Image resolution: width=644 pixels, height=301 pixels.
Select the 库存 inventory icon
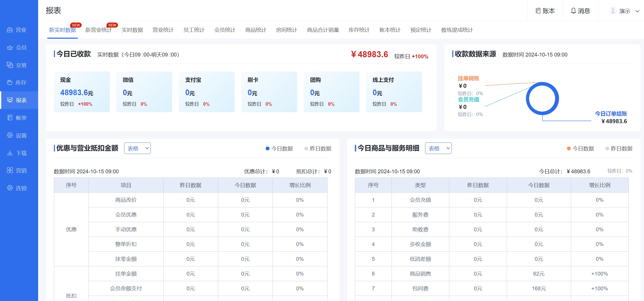tap(10, 82)
